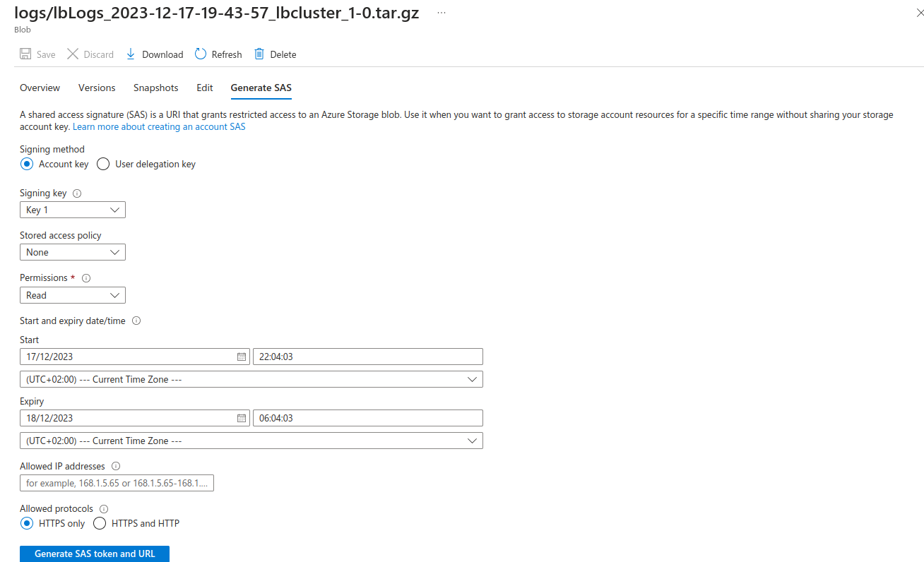Click the Delete trash can icon
Viewport: 924px width, 562px height.
tap(259, 54)
